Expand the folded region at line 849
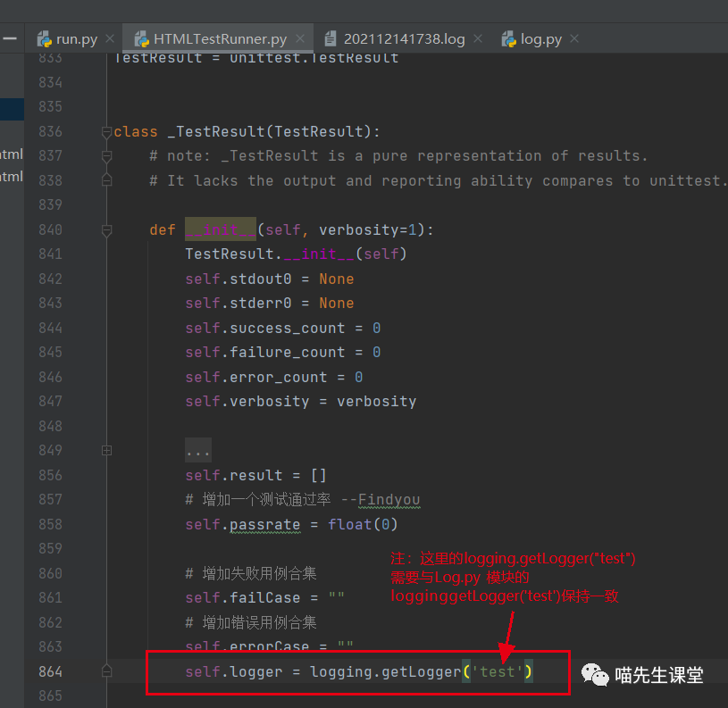Screen dimensions: 728x708 pos(107,451)
